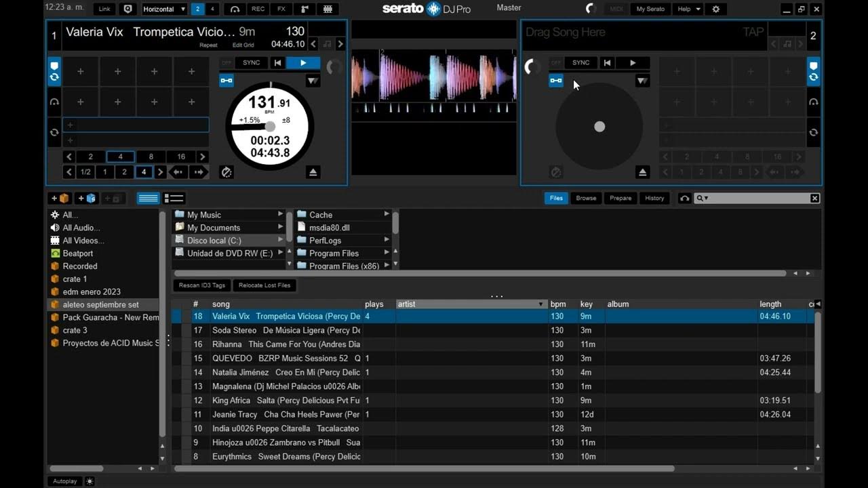Switch to the Files tab
The height and width of the screenshot is (488, 868).
[x=556, y=198]
